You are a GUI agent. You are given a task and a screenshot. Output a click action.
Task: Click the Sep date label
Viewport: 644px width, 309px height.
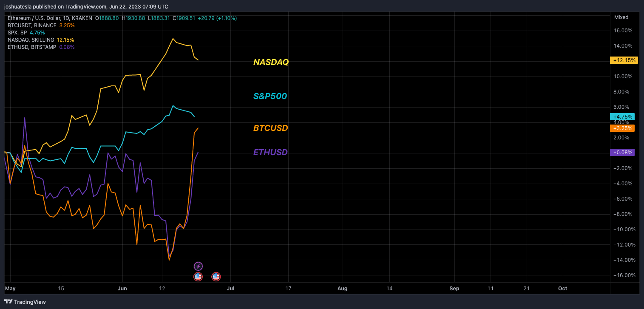(x=454, y=289)
